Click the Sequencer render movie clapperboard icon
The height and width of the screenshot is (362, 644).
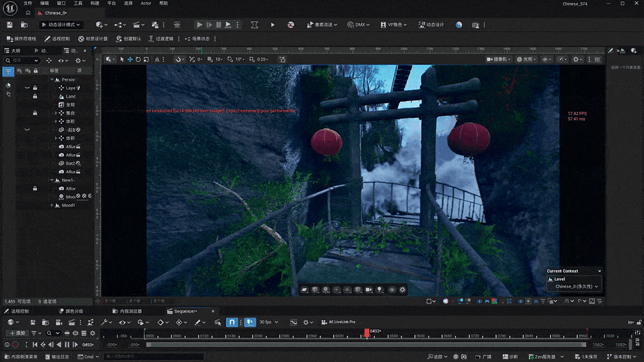[72, 322]
